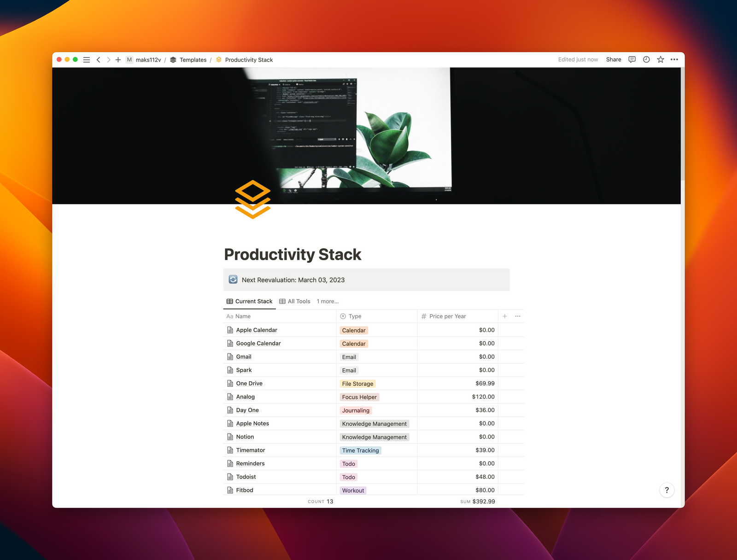Click the page icon beside One Drive

point(230,383)
